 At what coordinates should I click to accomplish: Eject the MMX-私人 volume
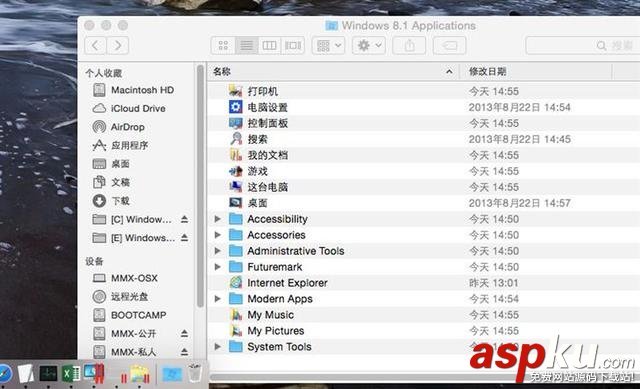[x=184, y=351]
